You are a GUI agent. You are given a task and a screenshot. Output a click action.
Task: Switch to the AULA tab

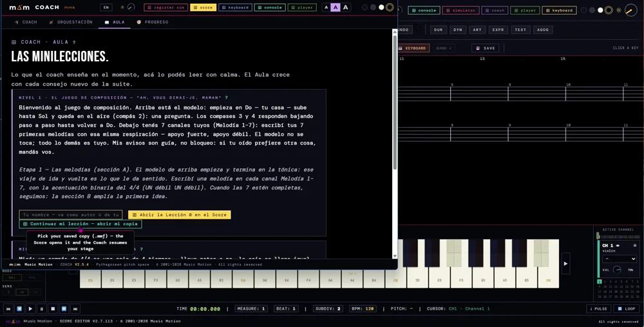(115, 22)
